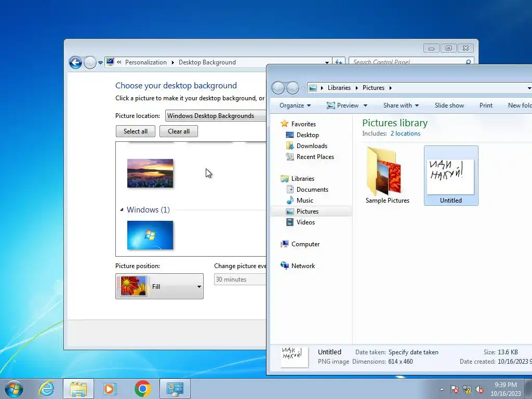Click the search magnifier in Control Panel
The width and height of the screenshot is (532, 399).
[468, 62]
